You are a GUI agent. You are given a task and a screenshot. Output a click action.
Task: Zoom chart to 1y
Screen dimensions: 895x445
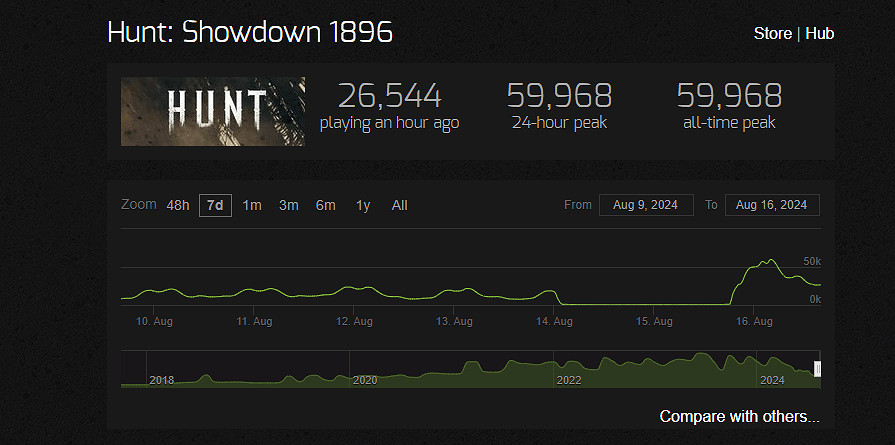click(363, 205)
